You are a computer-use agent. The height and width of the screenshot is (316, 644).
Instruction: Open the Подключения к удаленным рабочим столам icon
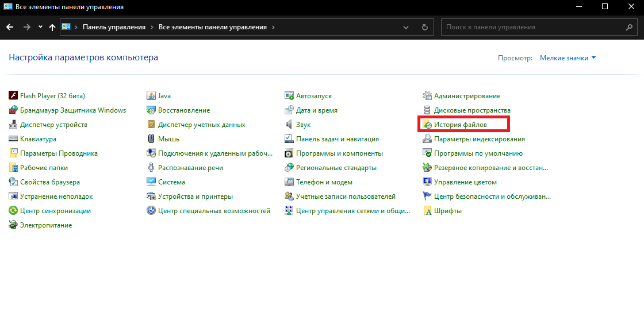tap(151, 153)
